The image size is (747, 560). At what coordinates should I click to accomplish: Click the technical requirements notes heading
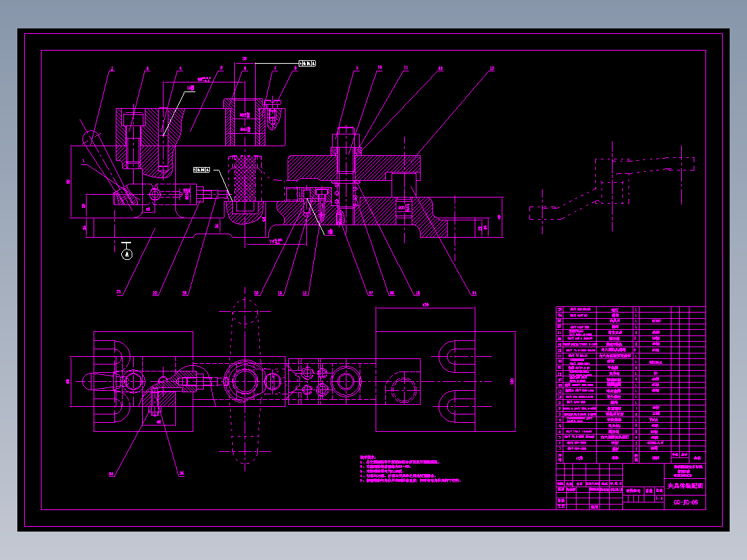pos(368,457)
